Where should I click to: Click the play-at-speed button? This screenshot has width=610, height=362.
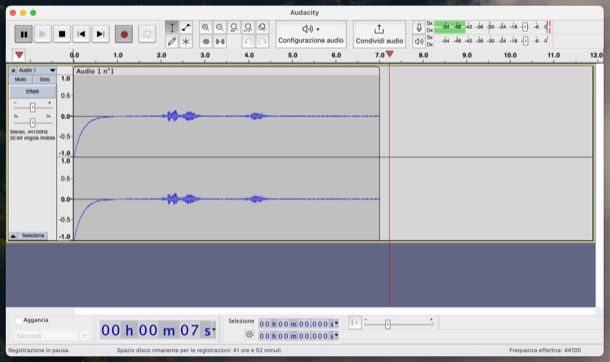[355, 323]
